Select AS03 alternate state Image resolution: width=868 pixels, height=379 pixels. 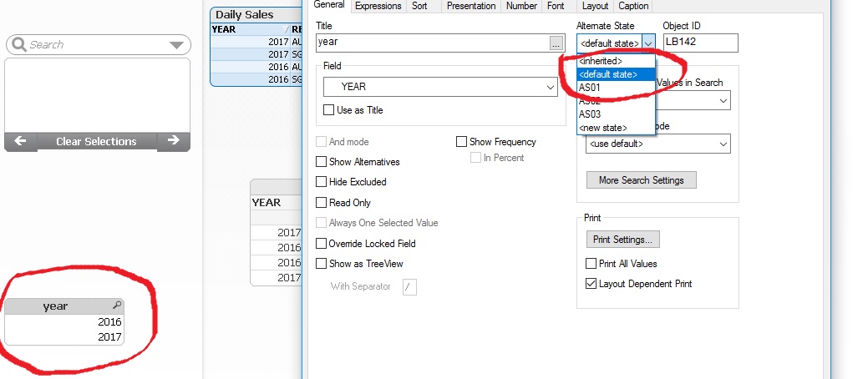[x=617, y=114]
